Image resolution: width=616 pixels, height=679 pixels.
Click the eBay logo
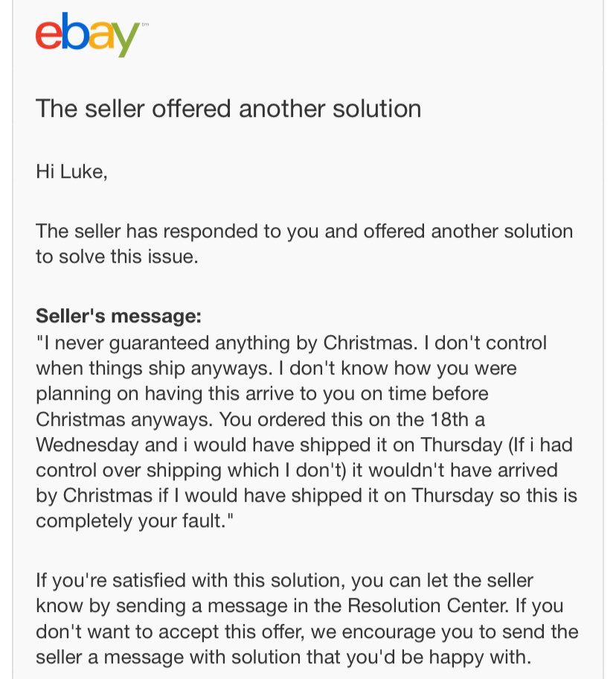click(x=87, y=34)
